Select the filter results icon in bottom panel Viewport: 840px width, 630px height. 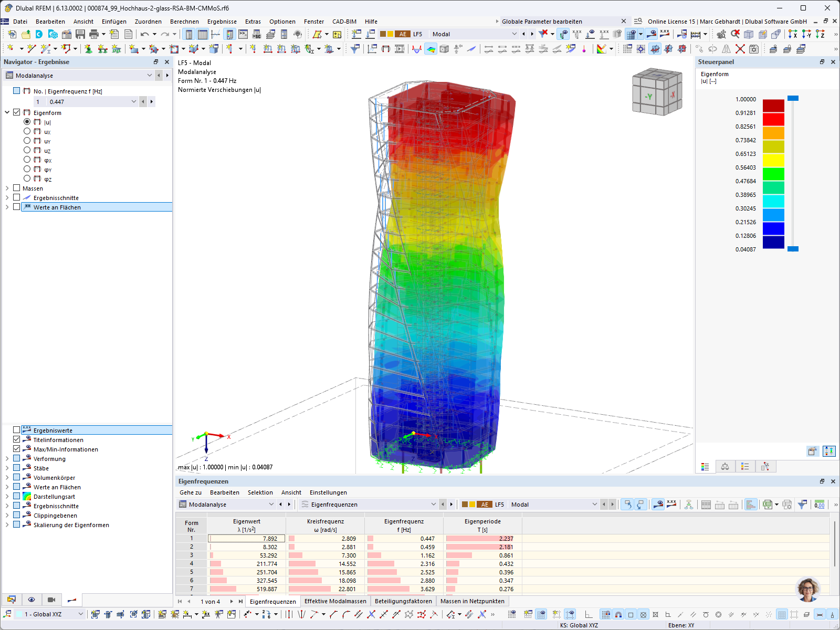802,504
